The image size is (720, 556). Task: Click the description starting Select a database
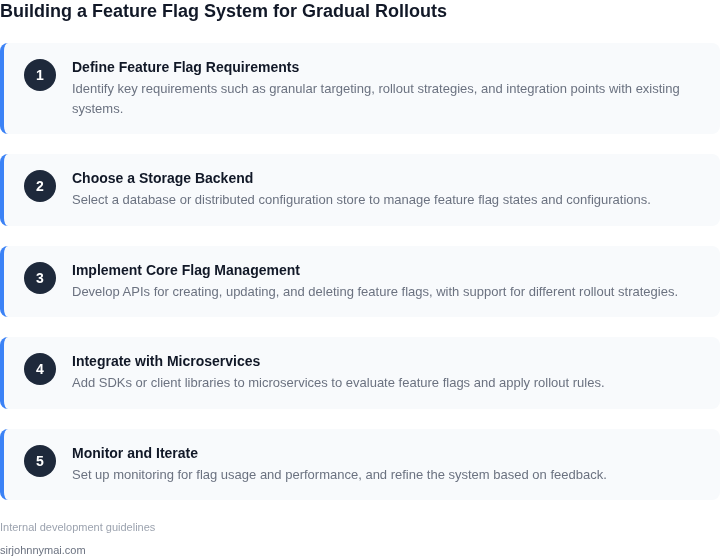(361, 200)
